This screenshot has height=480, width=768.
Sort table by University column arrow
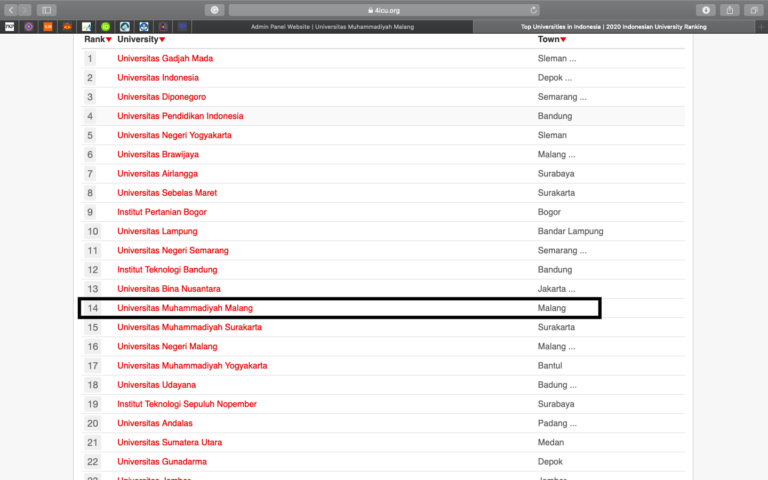coord(162,40)
